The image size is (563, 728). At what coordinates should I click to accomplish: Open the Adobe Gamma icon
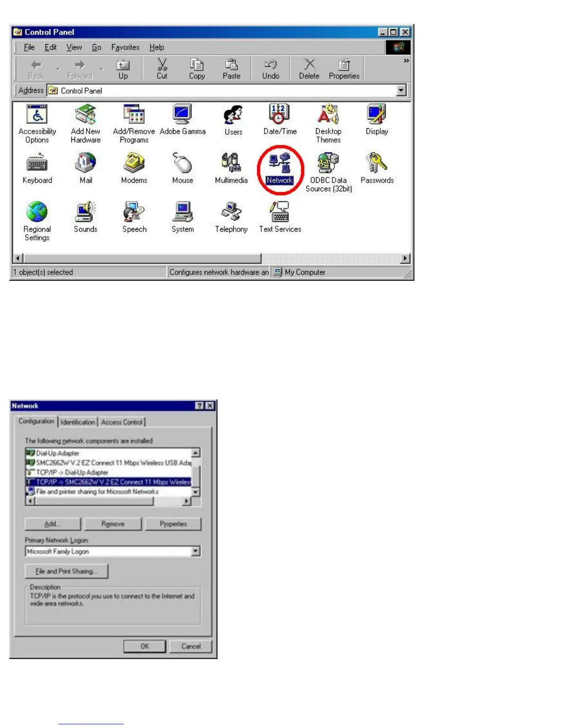pyautogui.click(x=183, y=119)
